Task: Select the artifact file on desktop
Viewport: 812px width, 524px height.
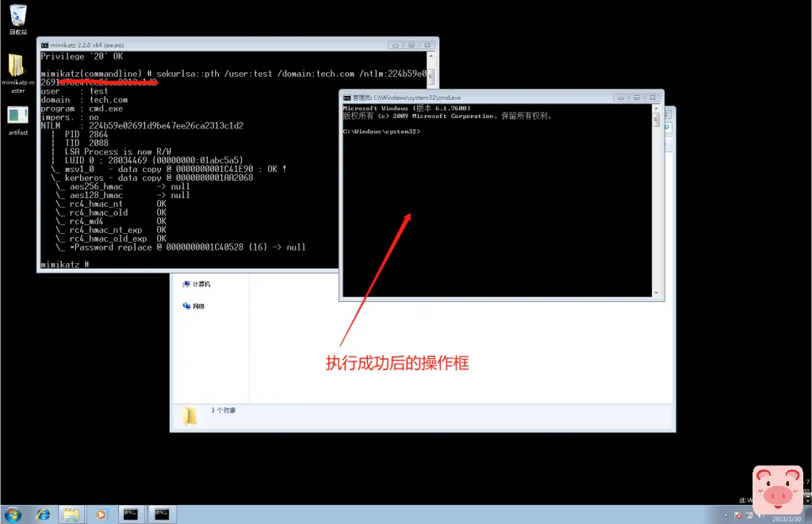Action: (17, 120)
